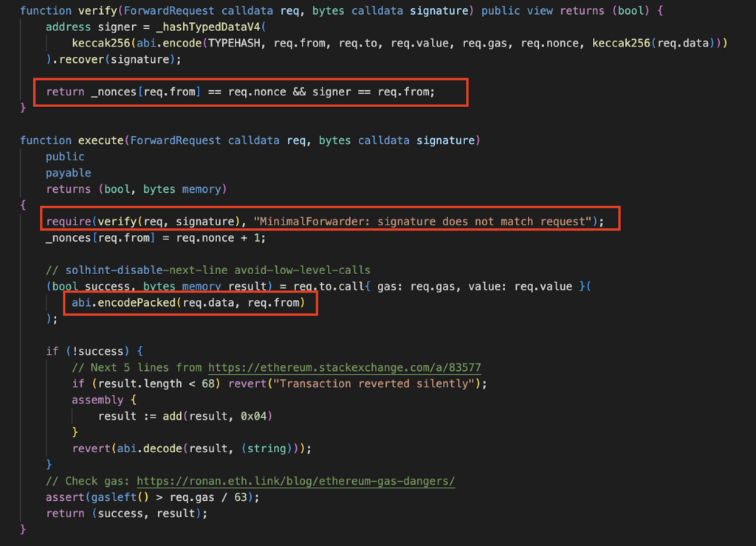Select the assert gasleft check line
Viewport: 756px width, 546px height.
coord(148,497)
